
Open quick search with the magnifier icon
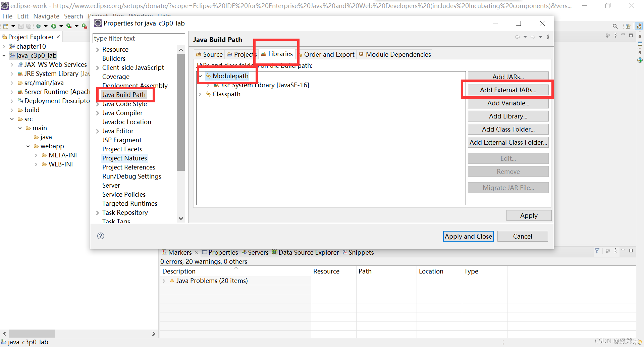coord(615,26)
